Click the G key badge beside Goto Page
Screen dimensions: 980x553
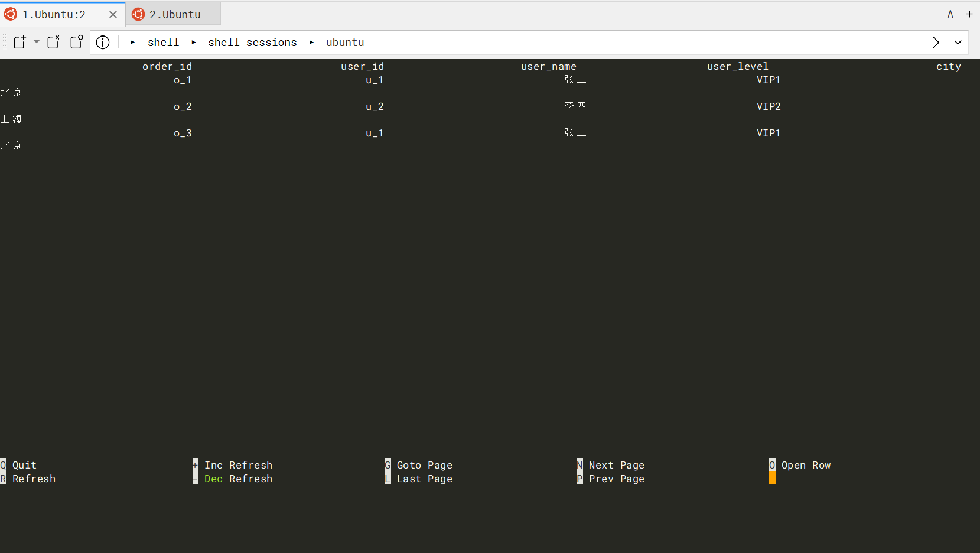(388, 465)
